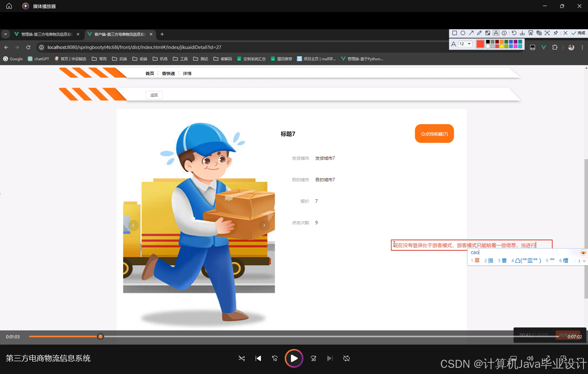Click 完成 to finish screenshot
This screenshot has width=588, height=374.
pos(578,33)
